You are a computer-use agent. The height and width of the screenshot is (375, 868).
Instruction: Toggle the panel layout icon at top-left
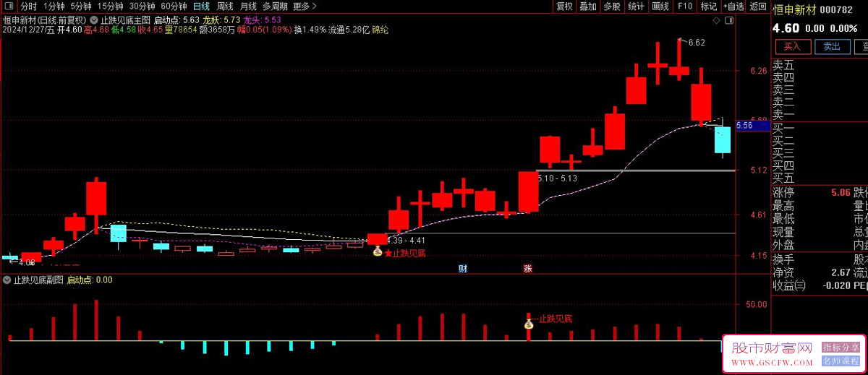point(9,7)
